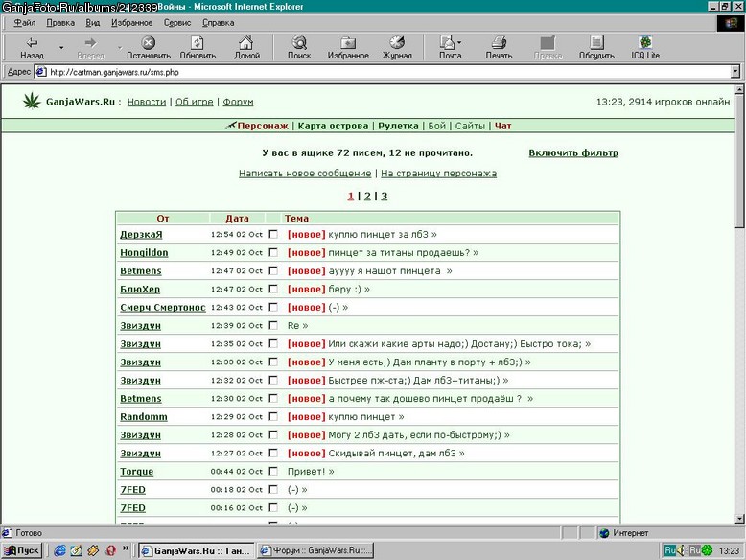The width and height of the screenshot is (746, 560).
Task: Click Включить фильтр link
Action: pyautogui.click(x=573, y=152)
